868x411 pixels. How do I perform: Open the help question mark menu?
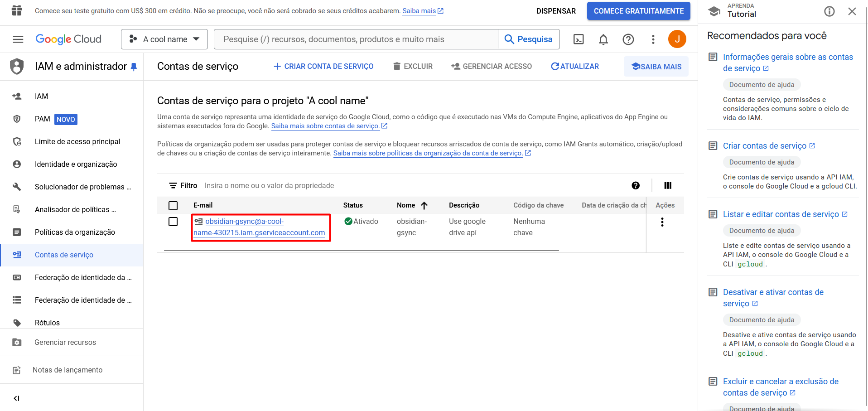point(628,39)
